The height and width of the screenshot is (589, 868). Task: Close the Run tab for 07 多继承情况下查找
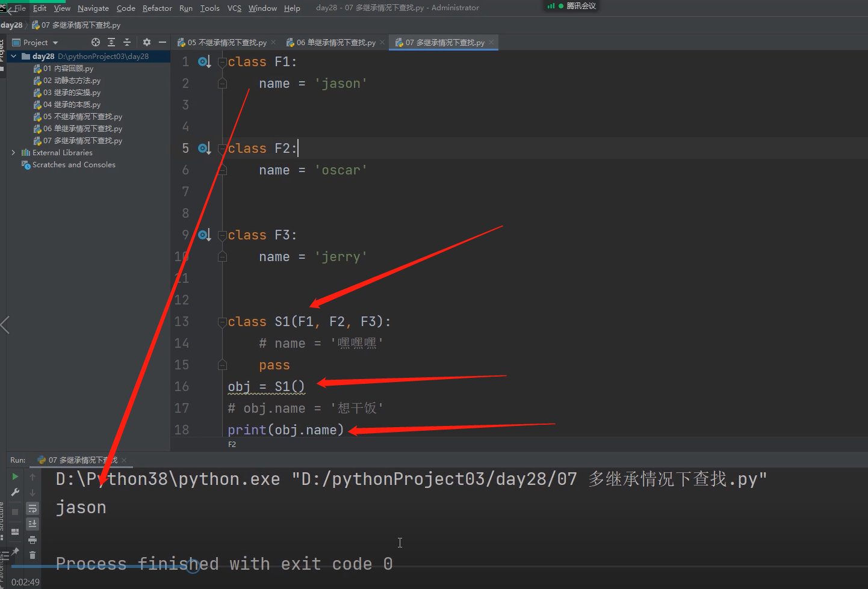[124, 460]
